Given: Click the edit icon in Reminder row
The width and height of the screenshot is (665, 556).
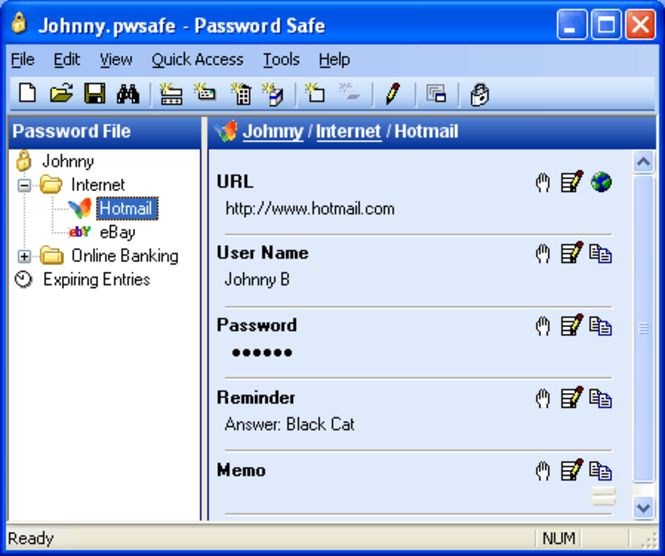Looking at the screenshot, I should 572,398.
